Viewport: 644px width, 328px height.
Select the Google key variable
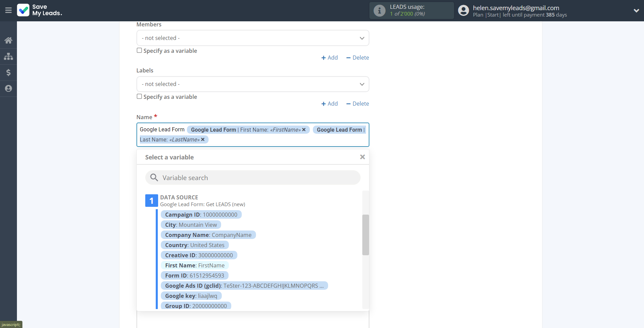pos(191,296)
